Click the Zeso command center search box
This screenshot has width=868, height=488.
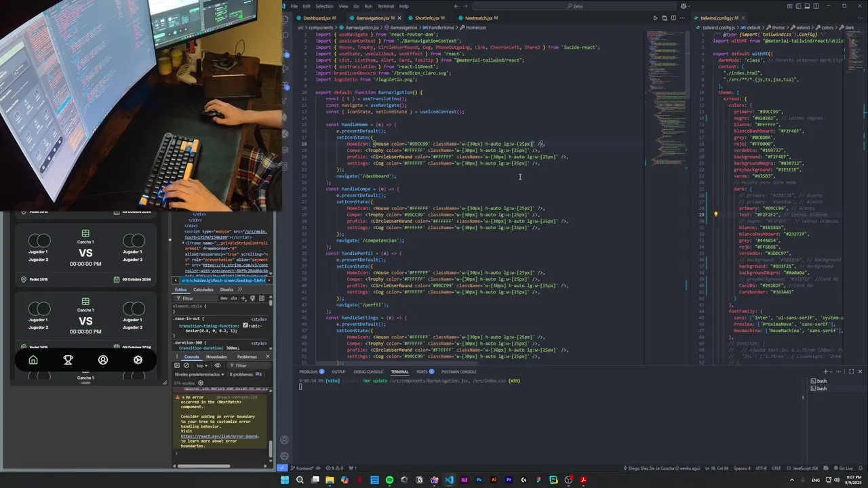pos(574,6)
